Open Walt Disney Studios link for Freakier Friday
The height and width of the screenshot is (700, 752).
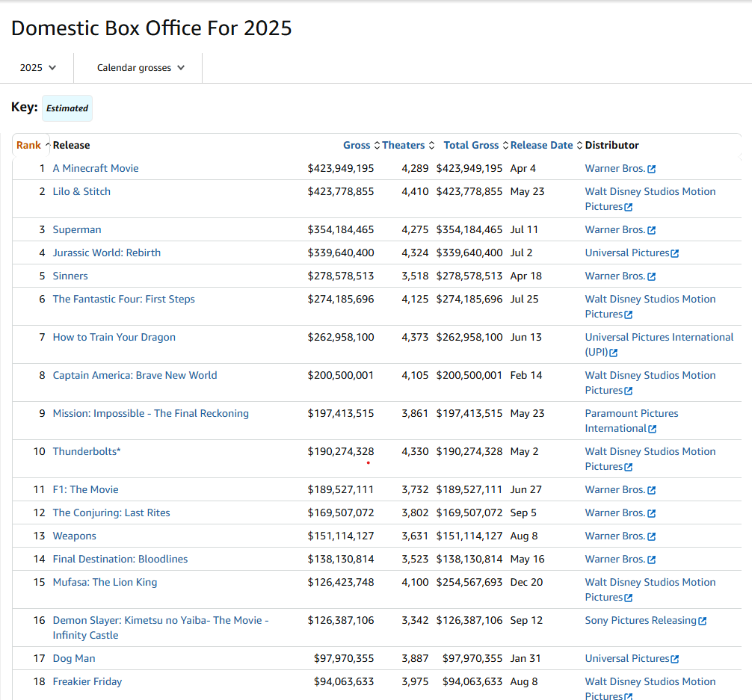click(x=650, y=681)
